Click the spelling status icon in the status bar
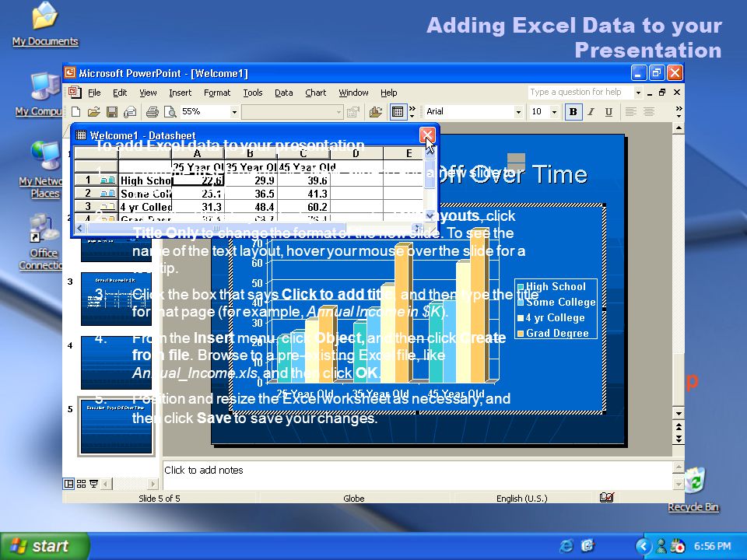The height and width of the screenshot is (560, 747). pyautogui.click(x=606, y=498)
